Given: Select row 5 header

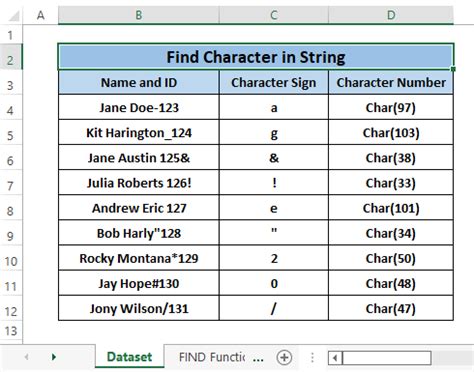Looking at the screenshot, I should pos(11,133).
